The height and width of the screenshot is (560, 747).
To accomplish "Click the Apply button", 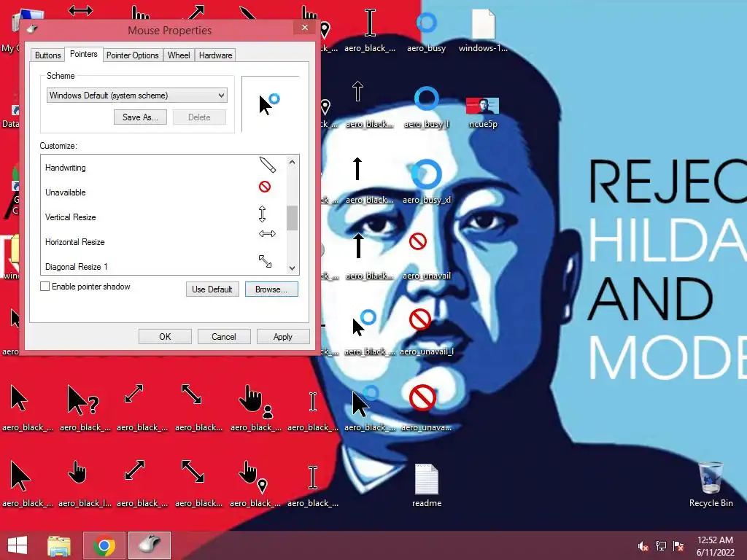I will click(283, 337).
